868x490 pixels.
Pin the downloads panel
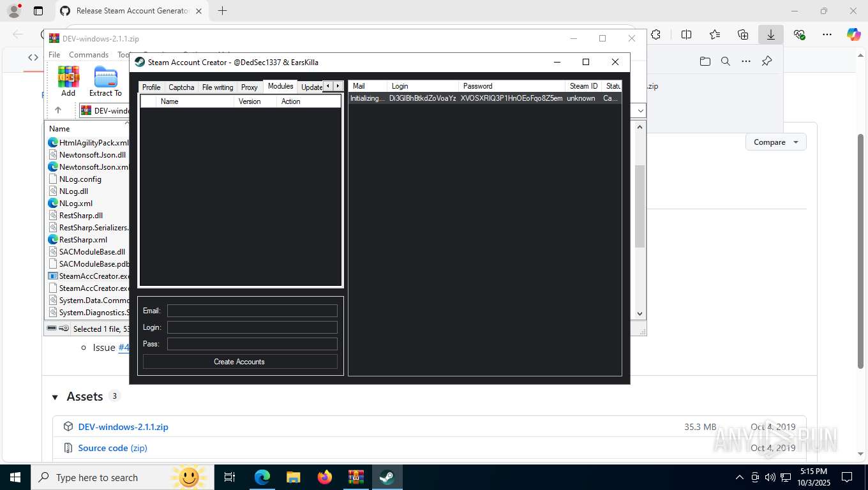coord(767,61)
